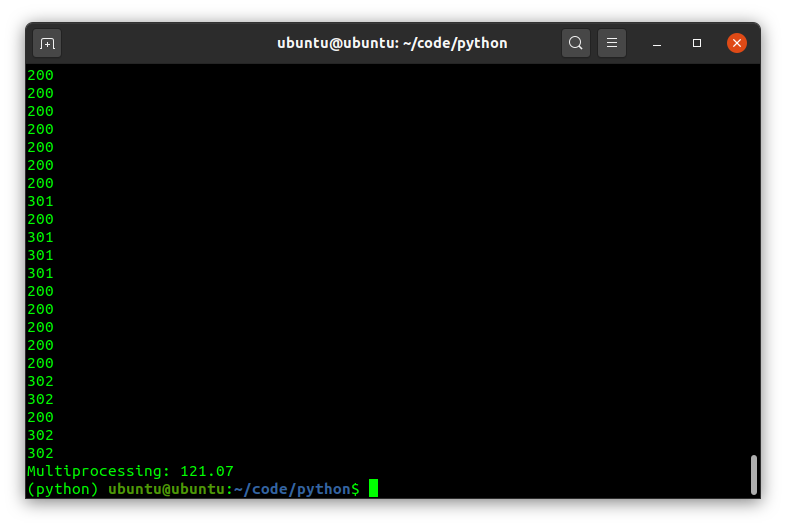Close the terminal window
The width and height of the screenshot is (786, 527).
(x=737, y=43)
